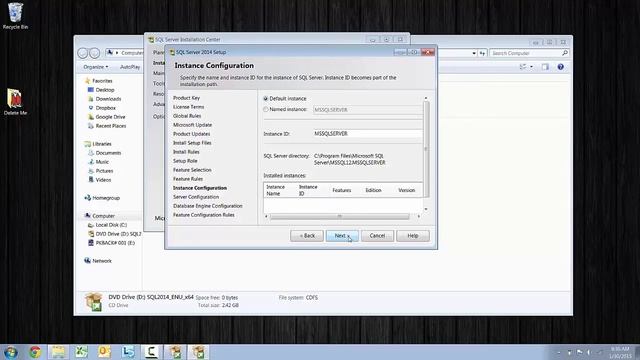Click the DVD drive icon in details pane
Viewport: 640px width, 360px height.
(x=93, y=302)
